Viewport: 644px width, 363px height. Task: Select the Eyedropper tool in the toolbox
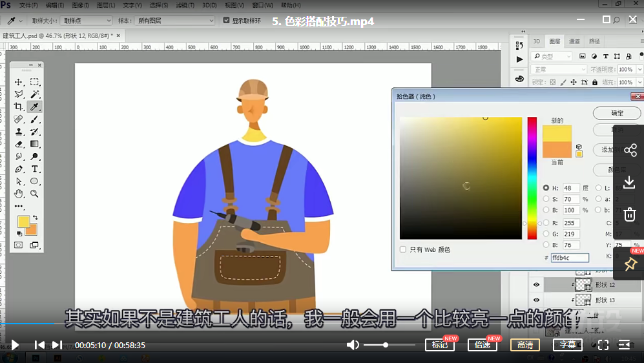tap(34, 107)
